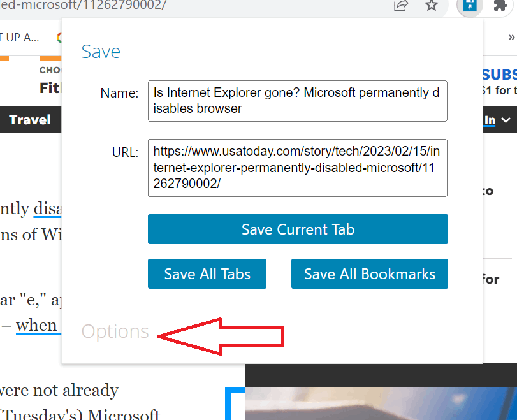
Task: Click the article photo thumbnail at bottom
Action: [381, 403]
